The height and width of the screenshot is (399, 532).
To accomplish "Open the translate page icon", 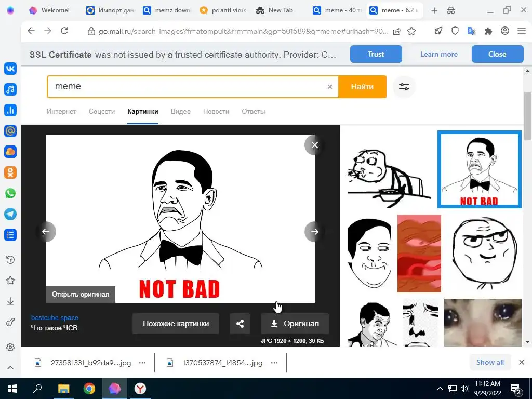I will click(472, 31).
